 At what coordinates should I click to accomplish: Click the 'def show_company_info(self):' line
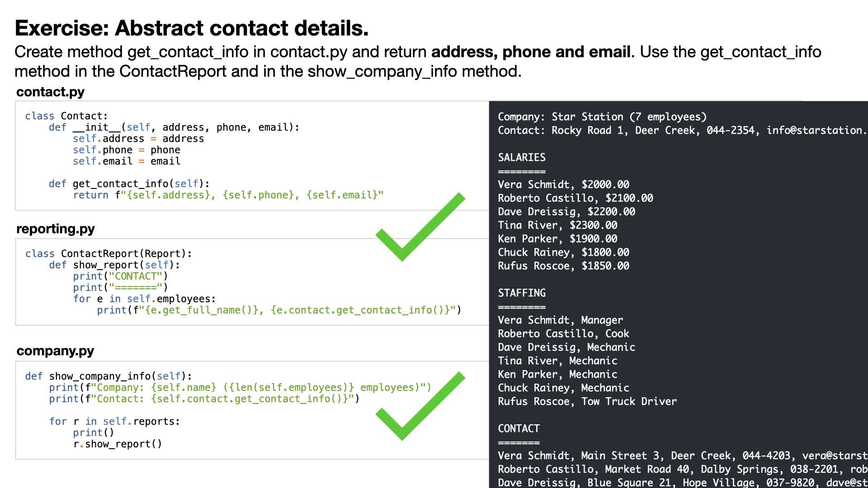pyautogui.click(x=108, y=376)
